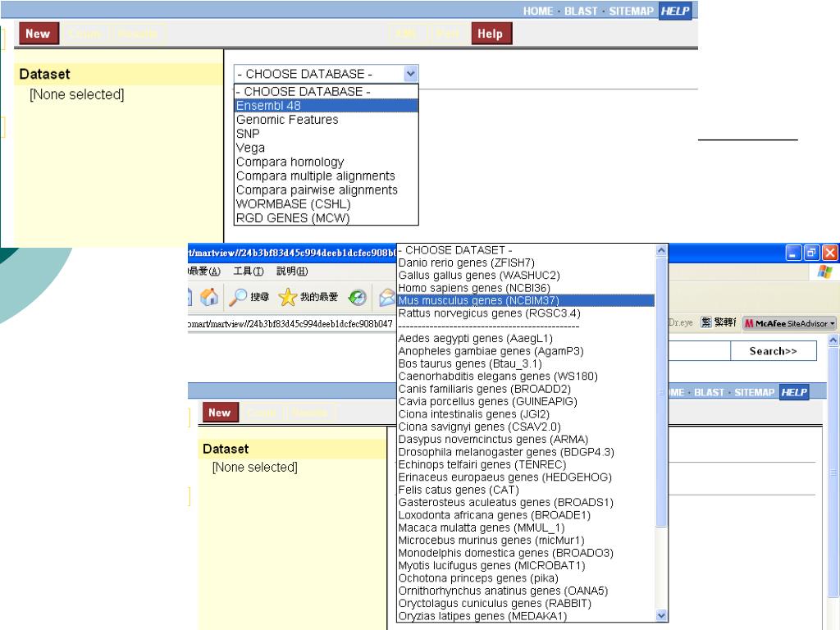This screenshot has width=840, height=630.
Task: Open the lower SITEMAP link
Action: pyautogui.click(x=755, y=392)
